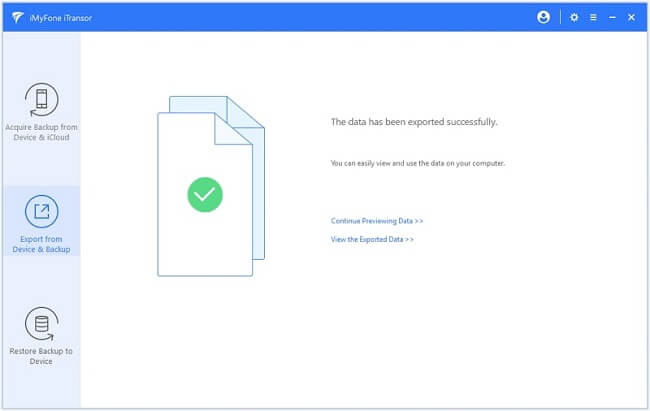Close the iTransor window
This screenshot has height=411, width=650.
631,17
